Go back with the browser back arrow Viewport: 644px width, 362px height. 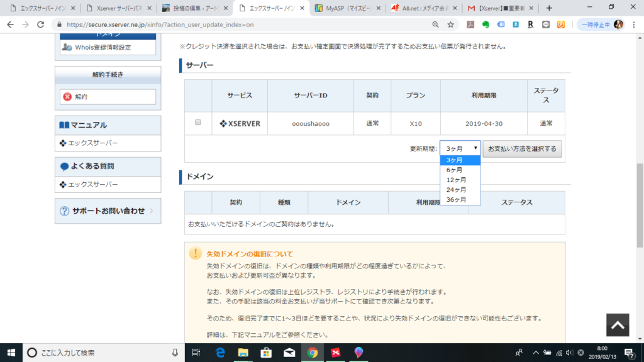[10, 25]
